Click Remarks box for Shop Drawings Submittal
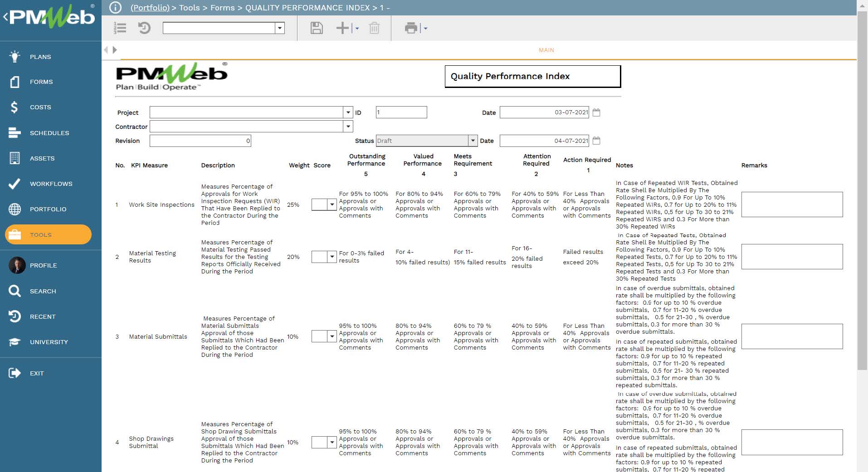 792,442
